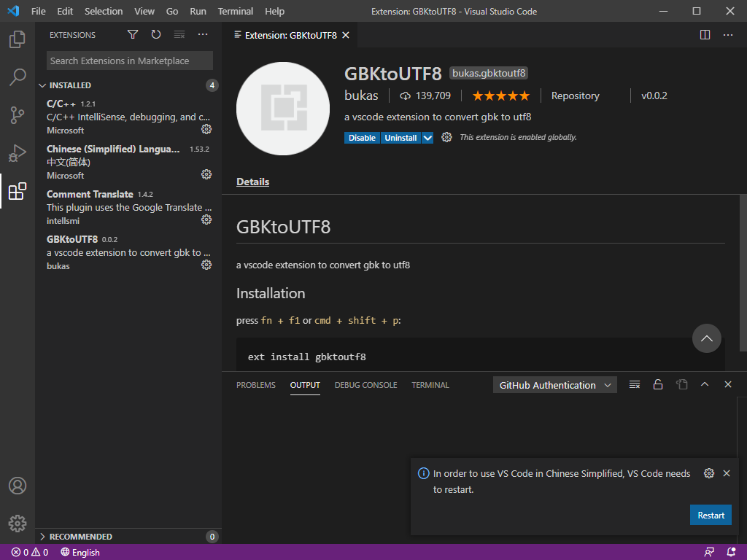747x560 pixels.
Task: Open the Run and Debug view
Action: pos(18,153)
